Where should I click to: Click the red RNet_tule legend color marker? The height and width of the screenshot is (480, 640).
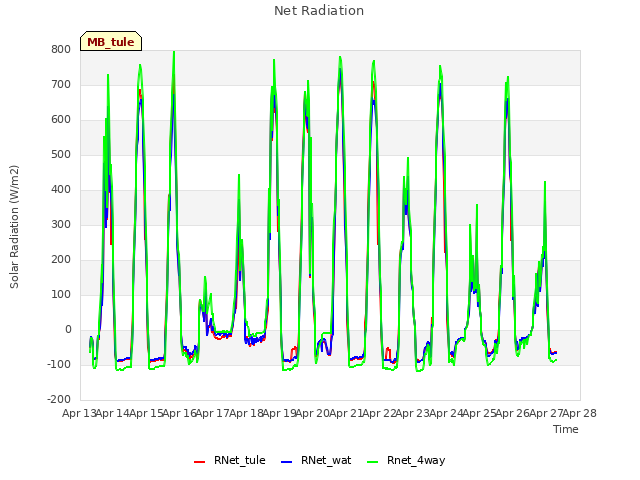(x=199, y=462)
